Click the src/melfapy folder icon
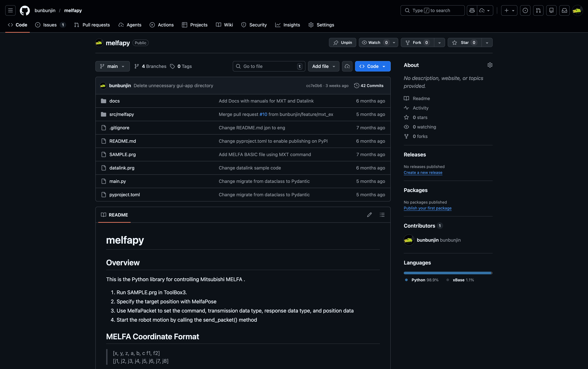588x369 pixels. [x=104, y=114]
